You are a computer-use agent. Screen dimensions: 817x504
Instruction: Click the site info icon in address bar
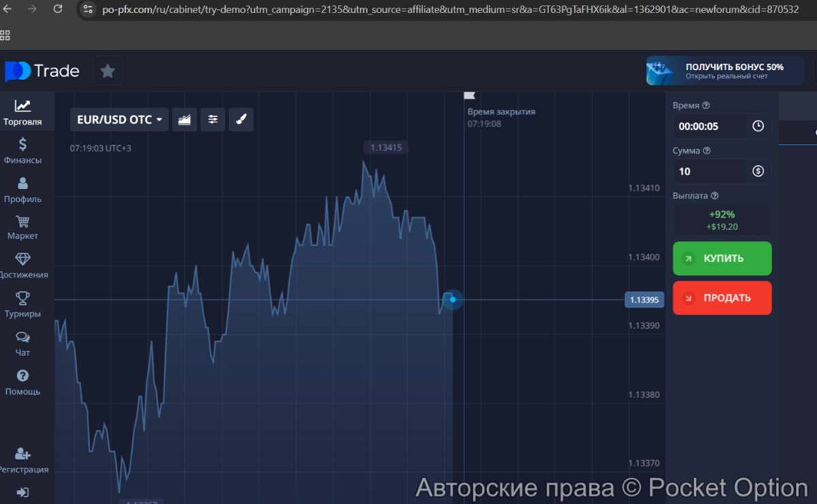pyautogui.click(x=88, y=9)
